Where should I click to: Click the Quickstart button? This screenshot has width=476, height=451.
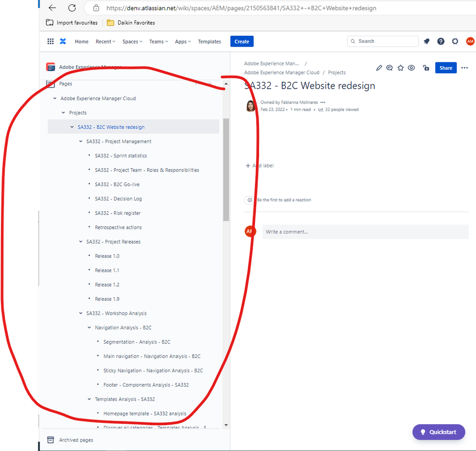tap(438, 432)
